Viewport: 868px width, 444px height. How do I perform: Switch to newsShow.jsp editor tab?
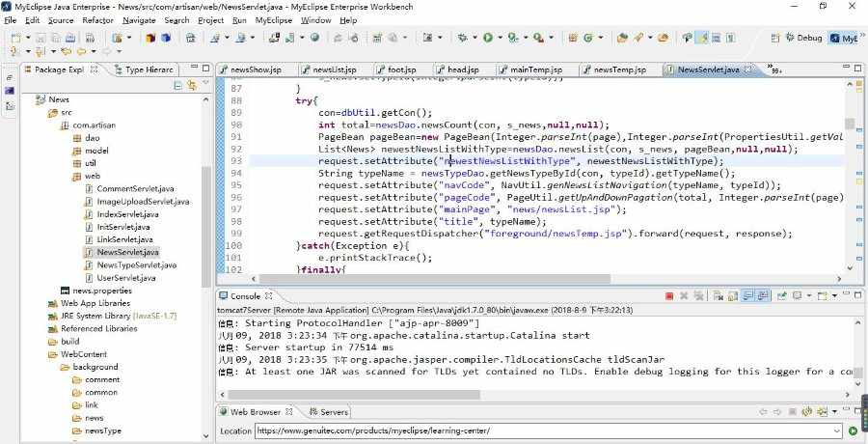[x=256, y=69]
